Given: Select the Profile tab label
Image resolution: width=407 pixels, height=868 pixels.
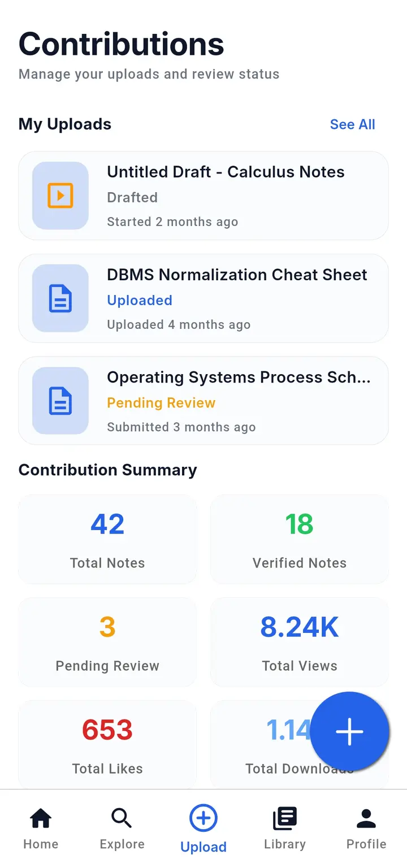Looking at the screenshot, I should click(366, 844).
